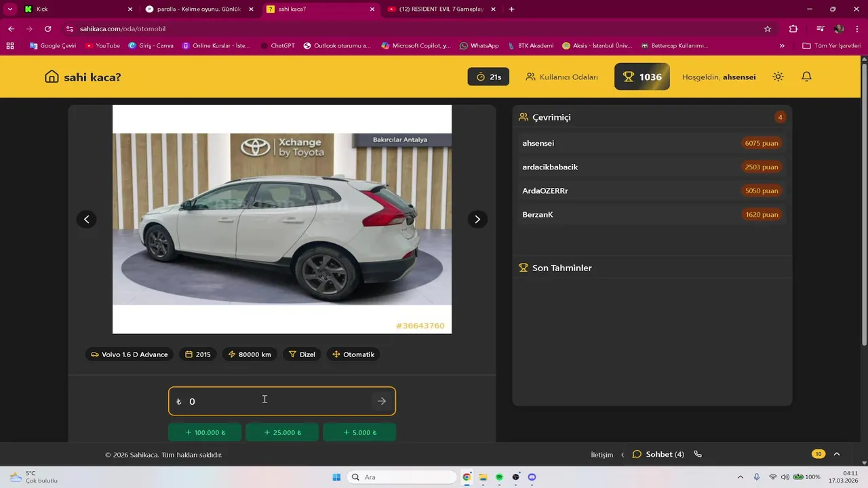
Task: Open Kullanıcı Odaları user rooms
Action: 562,77
